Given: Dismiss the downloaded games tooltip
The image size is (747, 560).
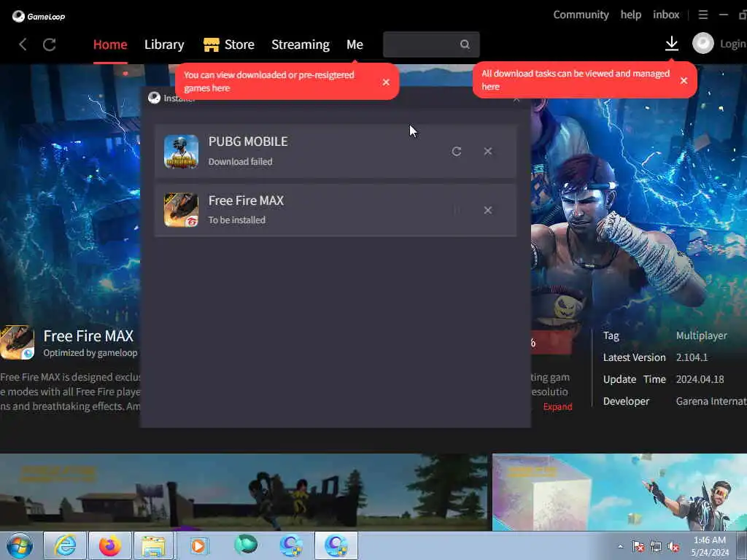Looking at the screenshot, I should point(386,82).
